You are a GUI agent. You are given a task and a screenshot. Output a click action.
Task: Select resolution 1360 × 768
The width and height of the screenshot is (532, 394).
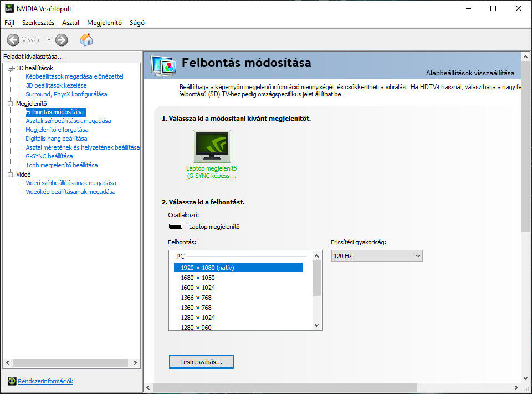(238, 308)
